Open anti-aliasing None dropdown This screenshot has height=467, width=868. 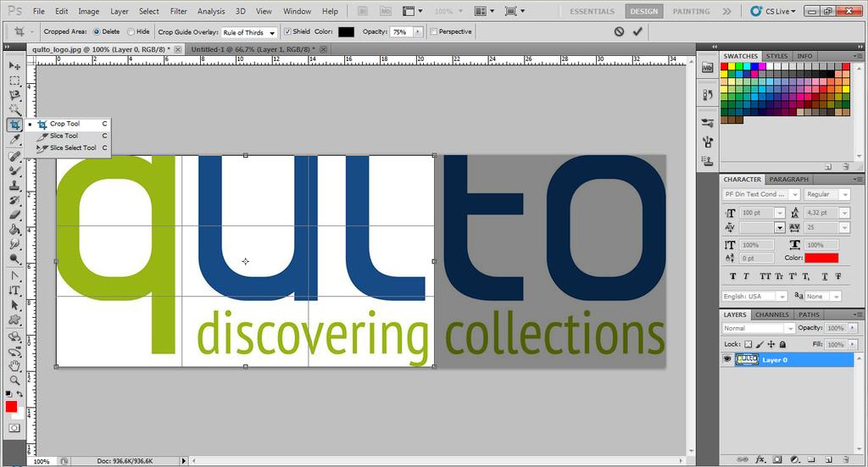[x=836, y=297]
